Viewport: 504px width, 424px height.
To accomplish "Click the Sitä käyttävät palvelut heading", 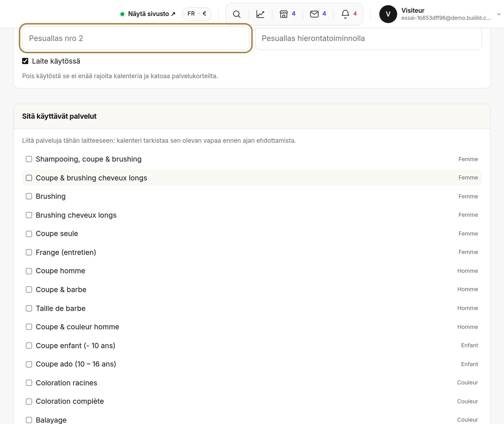I will coord(59,116).
